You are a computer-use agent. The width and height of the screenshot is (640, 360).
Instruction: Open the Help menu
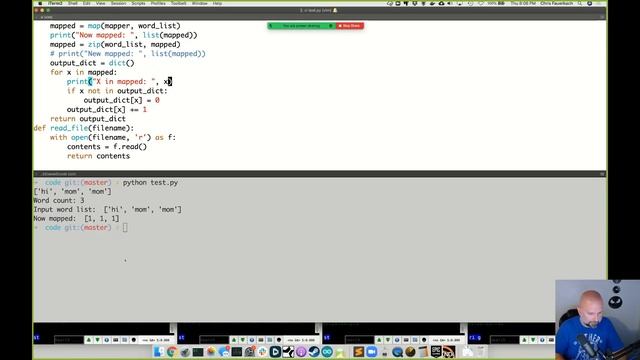coord(218,3)
